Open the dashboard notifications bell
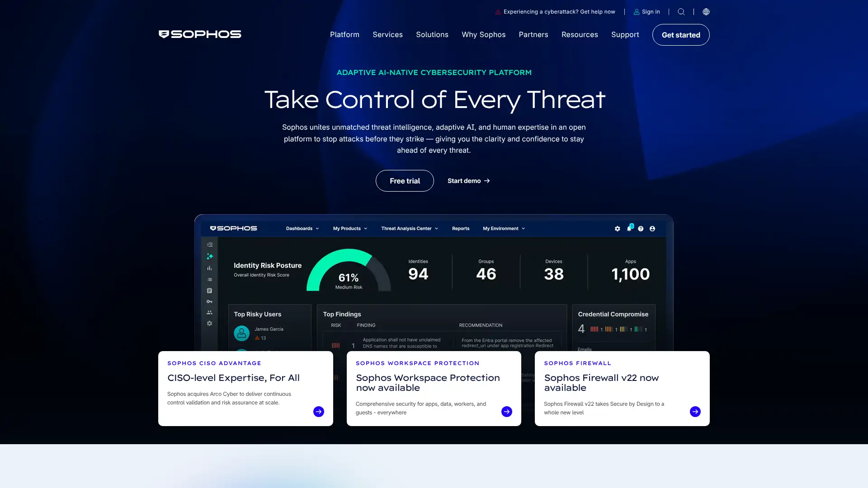Viewport: 868px width, 488px height. [629, 228]
